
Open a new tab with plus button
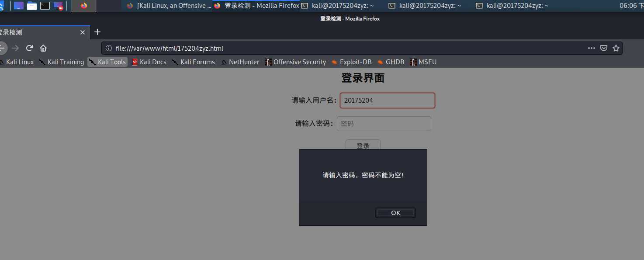coord(97,32)
